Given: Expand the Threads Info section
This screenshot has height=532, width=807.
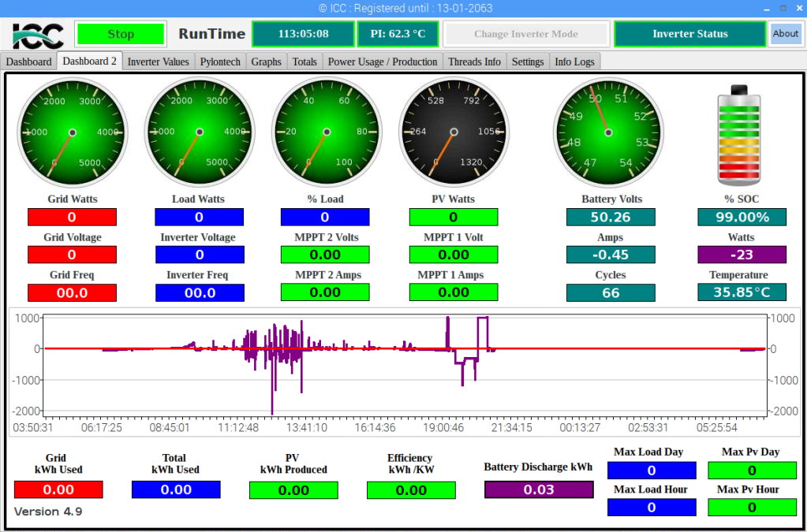Looking at the screenshot, I should tap(474, 61).
